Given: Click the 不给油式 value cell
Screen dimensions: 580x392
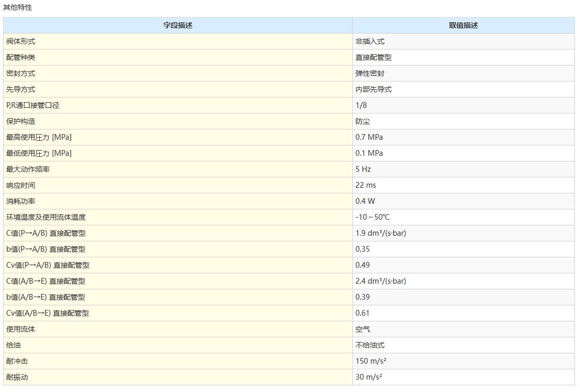Looking at the screenshot, I should 369,345.
